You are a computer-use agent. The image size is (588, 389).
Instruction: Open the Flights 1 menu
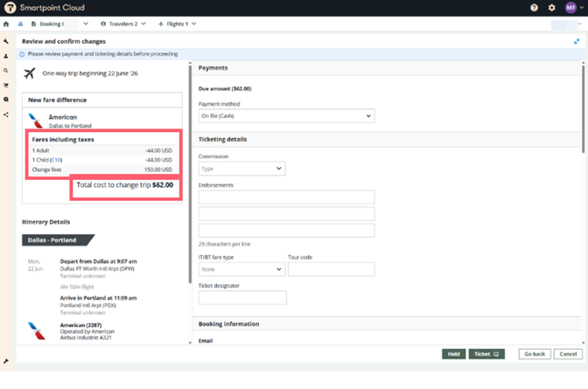[178, 24]
